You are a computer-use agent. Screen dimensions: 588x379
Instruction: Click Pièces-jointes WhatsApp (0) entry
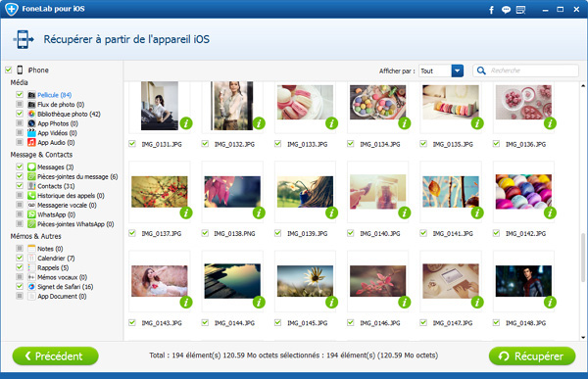[75, 224]
